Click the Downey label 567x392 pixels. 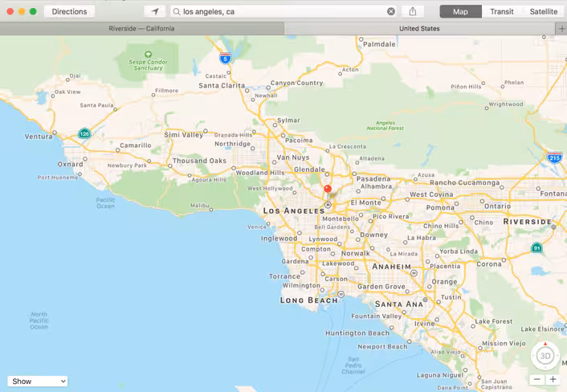(374, 235)
